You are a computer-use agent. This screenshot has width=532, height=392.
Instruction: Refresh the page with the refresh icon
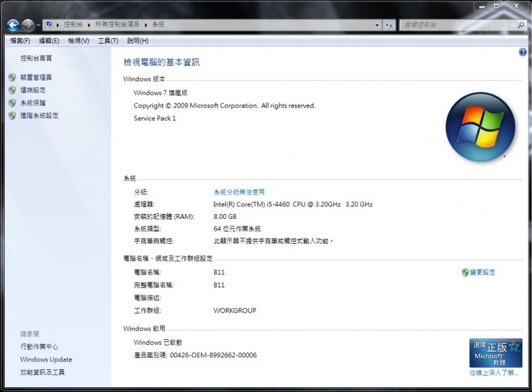(389, 25)
